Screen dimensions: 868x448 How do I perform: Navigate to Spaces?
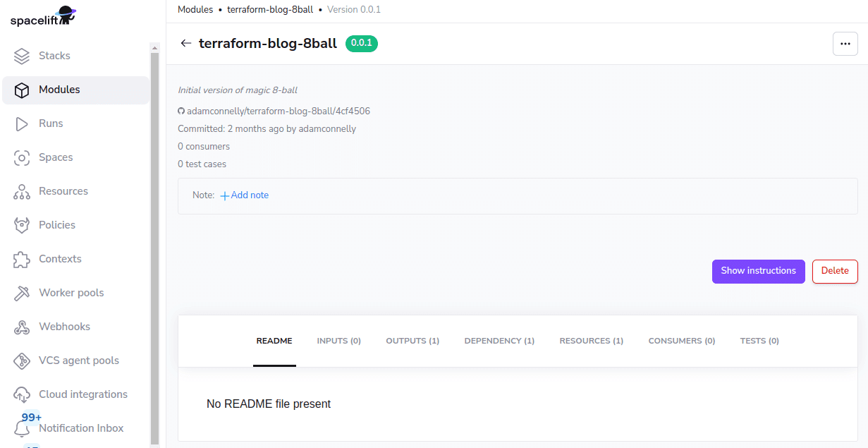tap(56, 157)
